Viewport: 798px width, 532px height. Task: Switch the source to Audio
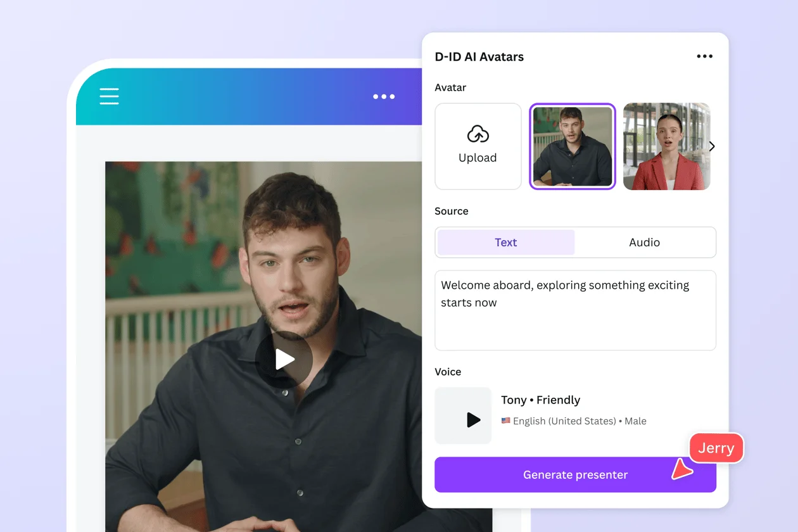(644, 242)
